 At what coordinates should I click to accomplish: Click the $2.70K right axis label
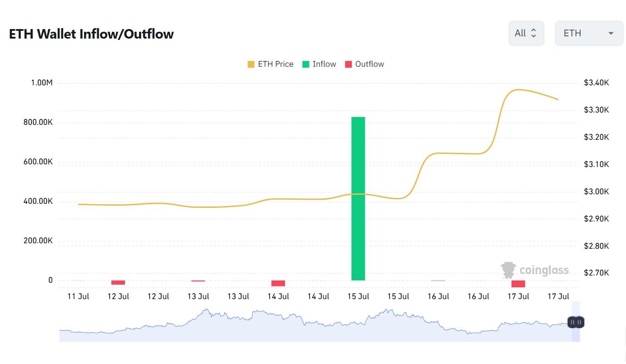596,273
